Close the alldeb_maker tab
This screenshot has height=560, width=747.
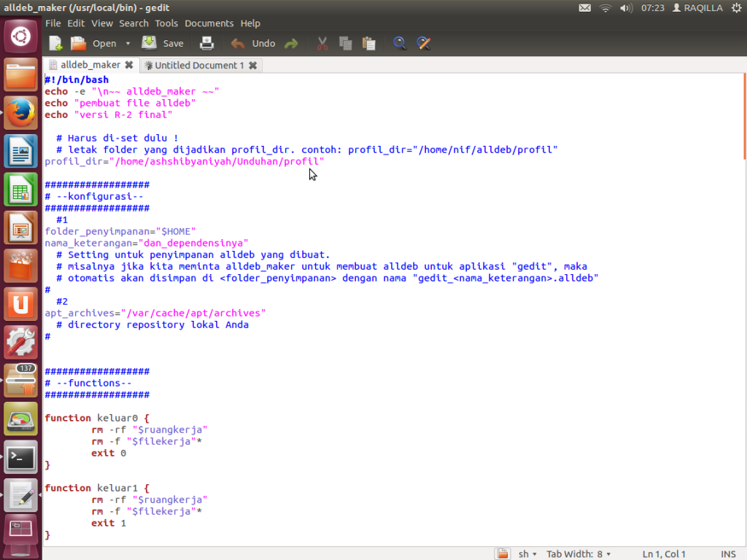point(129,65)
